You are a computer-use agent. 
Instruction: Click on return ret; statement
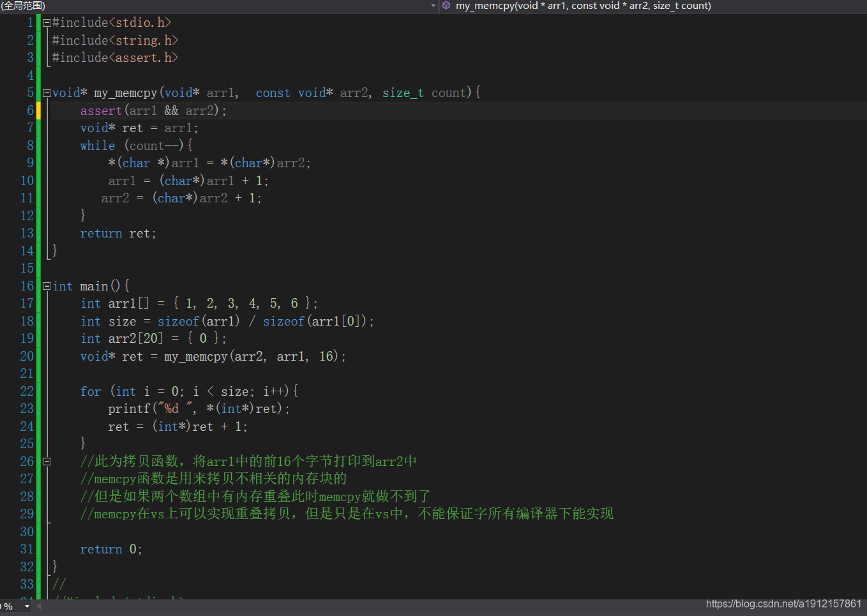tap(118, 234)
